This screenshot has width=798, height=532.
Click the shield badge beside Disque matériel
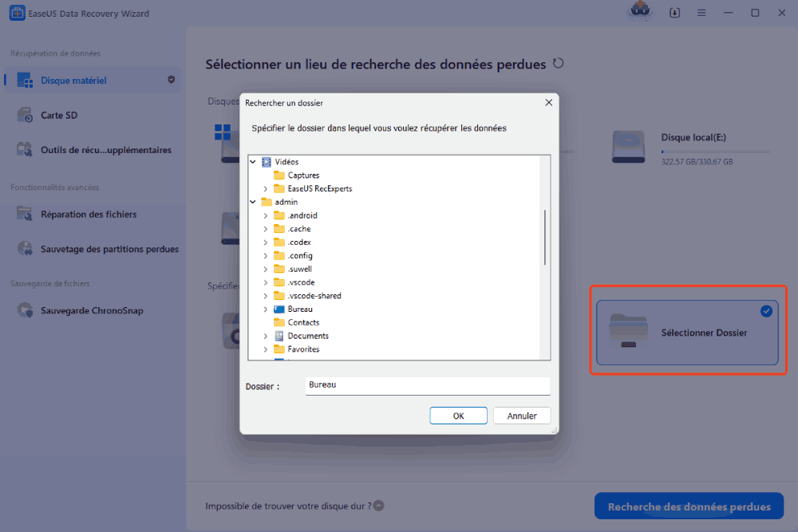pyautogui.click(x=171, y=79)
